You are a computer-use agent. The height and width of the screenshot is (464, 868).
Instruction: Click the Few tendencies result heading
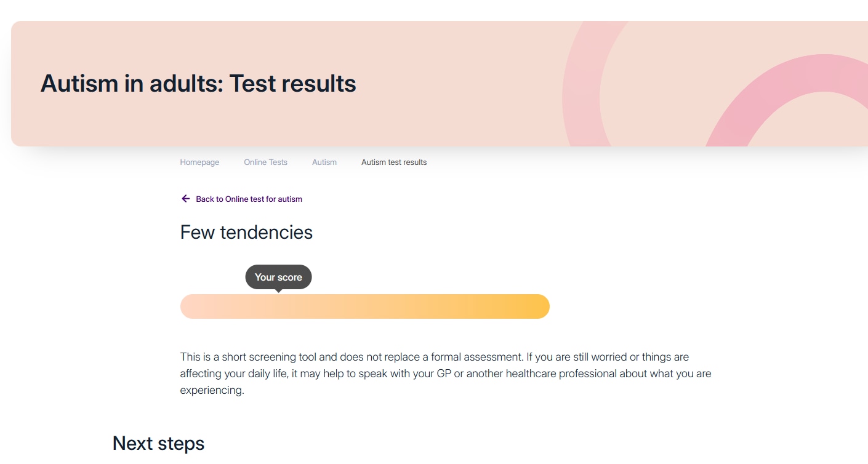click(x=246, y=232)
